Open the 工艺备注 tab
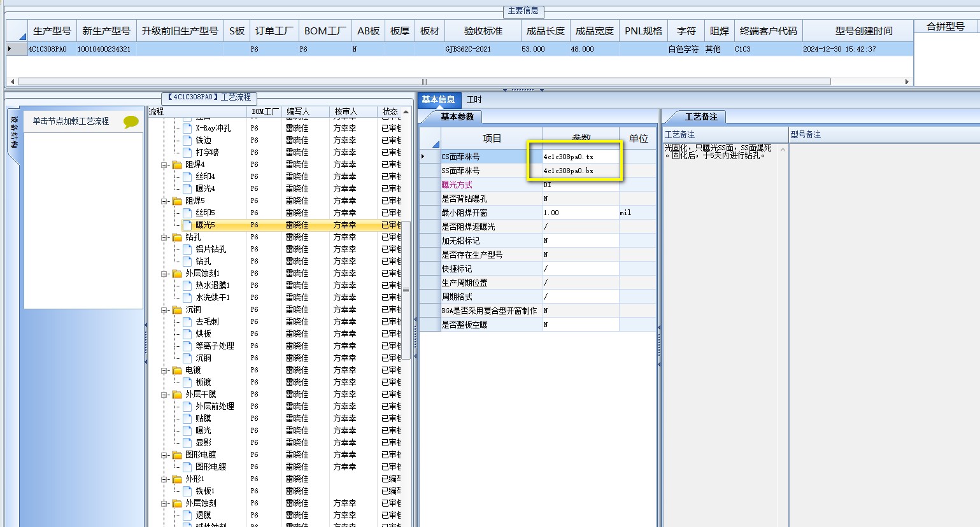Image resolution: width=980 pixels, height=527 pixels. 700,117
